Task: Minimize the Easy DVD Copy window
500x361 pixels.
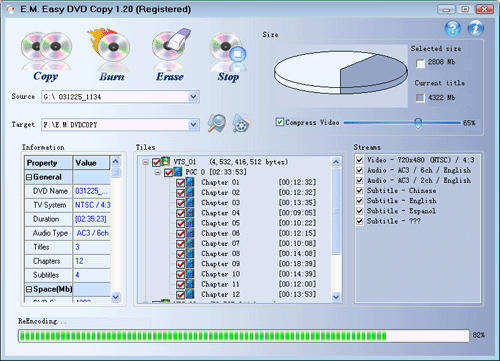Action: tap(446, 9)
